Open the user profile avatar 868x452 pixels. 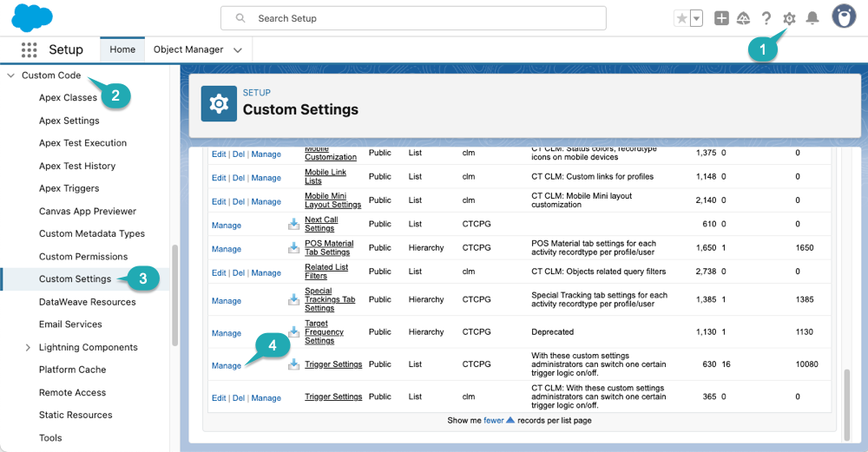844,16
